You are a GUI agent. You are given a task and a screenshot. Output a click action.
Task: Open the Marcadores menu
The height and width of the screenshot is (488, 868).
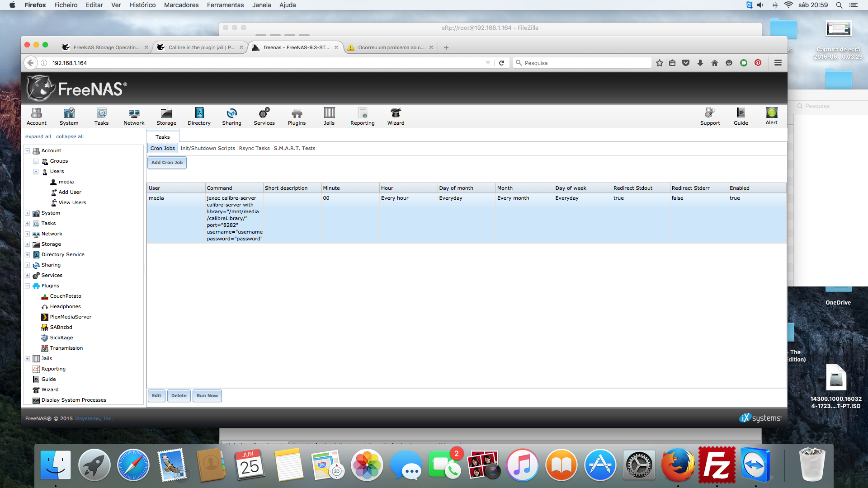(181, 5)
